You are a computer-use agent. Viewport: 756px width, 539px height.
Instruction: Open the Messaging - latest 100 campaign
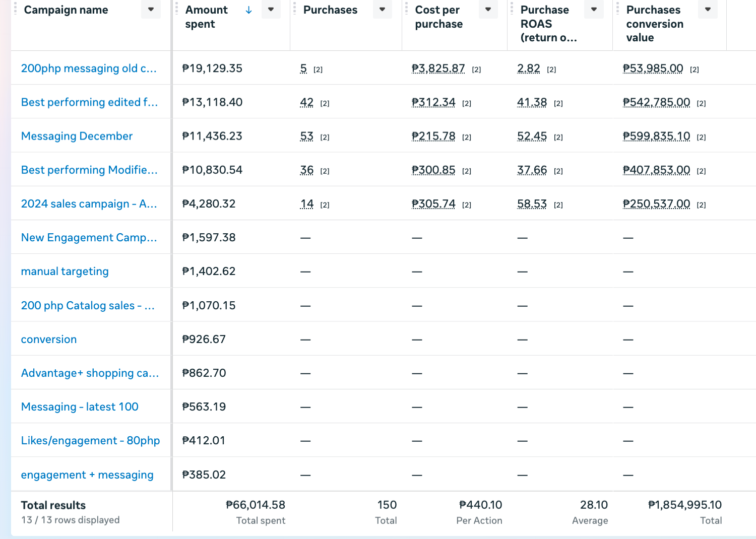click(80, 407)
